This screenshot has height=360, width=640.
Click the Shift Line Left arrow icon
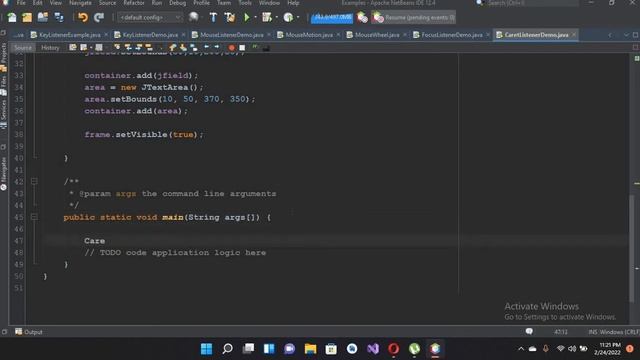[206, 47]
